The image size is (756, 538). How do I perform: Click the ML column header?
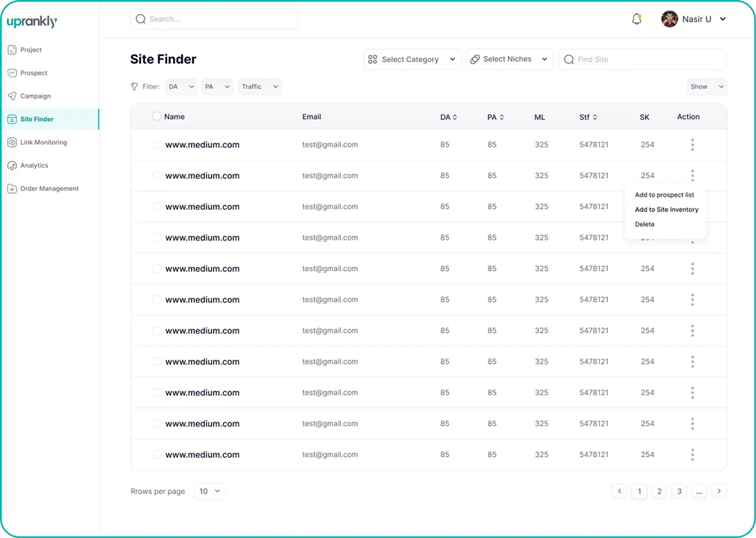click(x=540, y=117)
